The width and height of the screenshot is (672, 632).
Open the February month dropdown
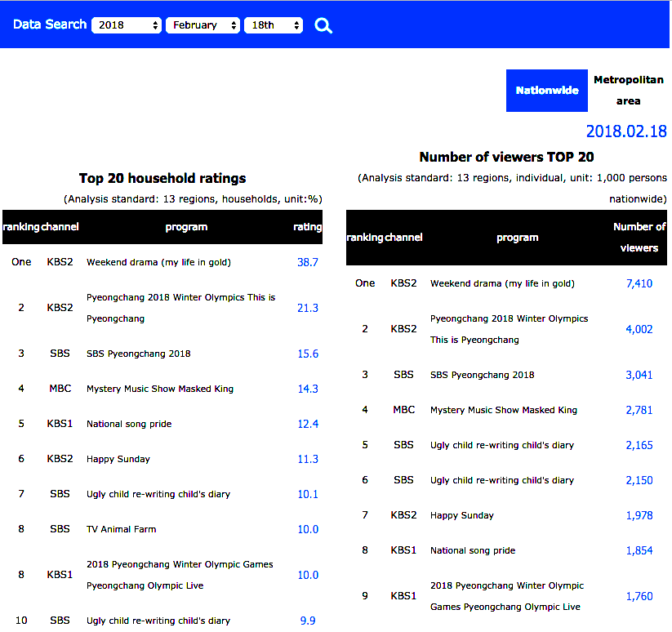(x=202, y=25)
